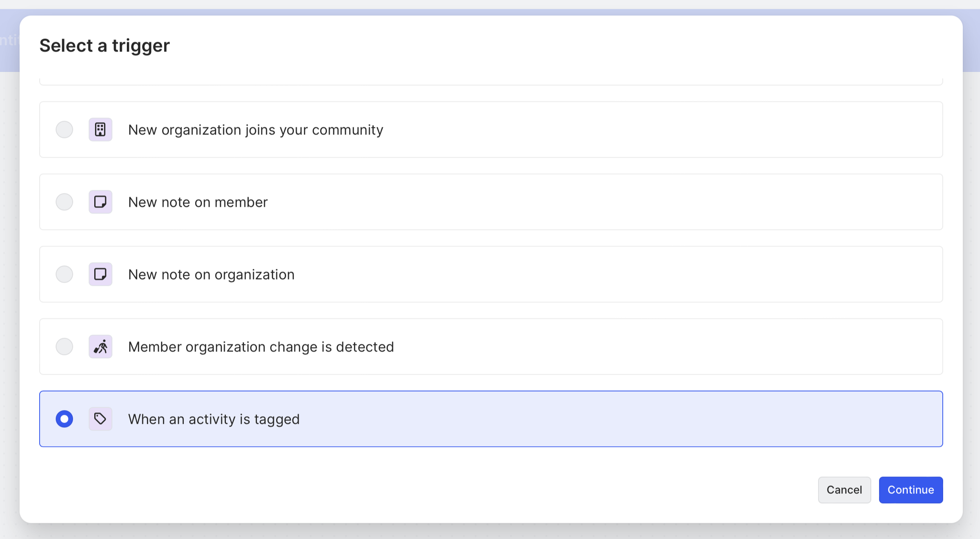The height and width of the screenshot is (539, 980).
Task: Click the partially hidden trigger card at top
Action: click(x=490, y=81)
